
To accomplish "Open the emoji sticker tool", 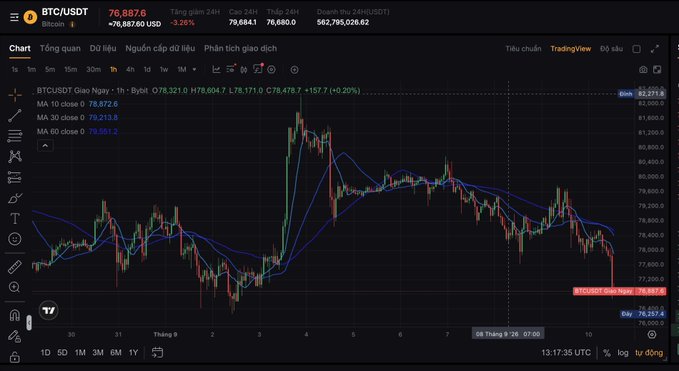I will click(x=15, y=239).
